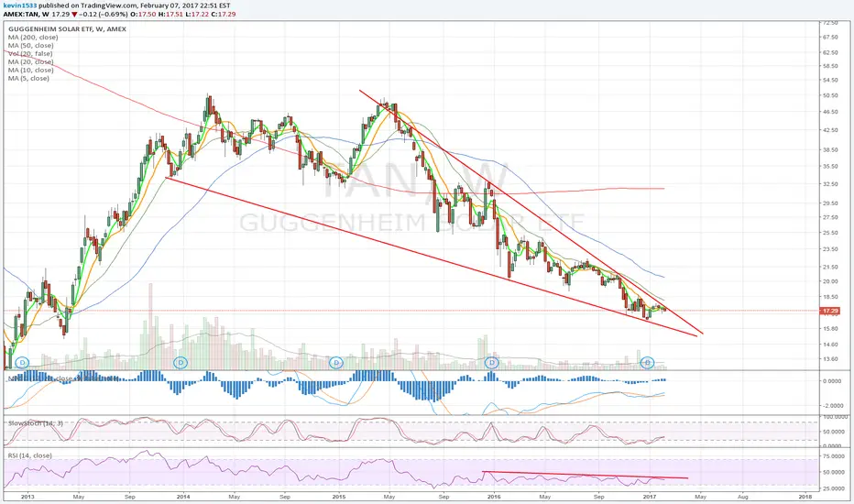Screen dimensions: 854x504
Task: Click the 2018 label on the time axis
Action: tap(805, 497)
